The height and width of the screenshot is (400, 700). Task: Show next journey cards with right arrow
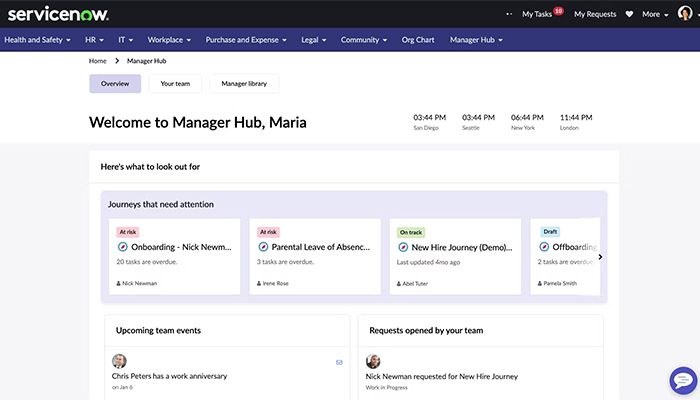click(x=600, y=257)
